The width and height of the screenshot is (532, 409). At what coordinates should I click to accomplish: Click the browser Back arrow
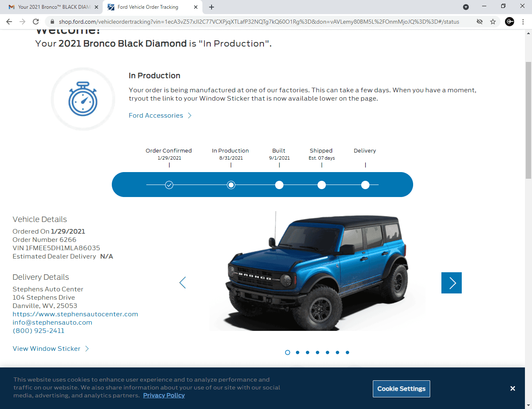9,22
